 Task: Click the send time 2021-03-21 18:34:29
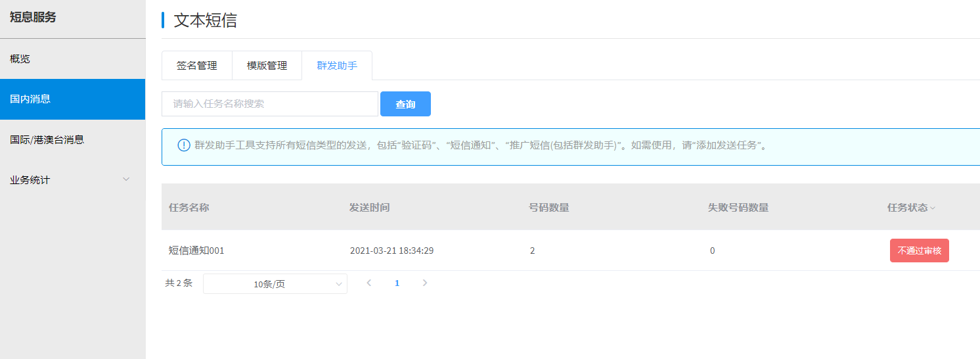coord(391,251)
